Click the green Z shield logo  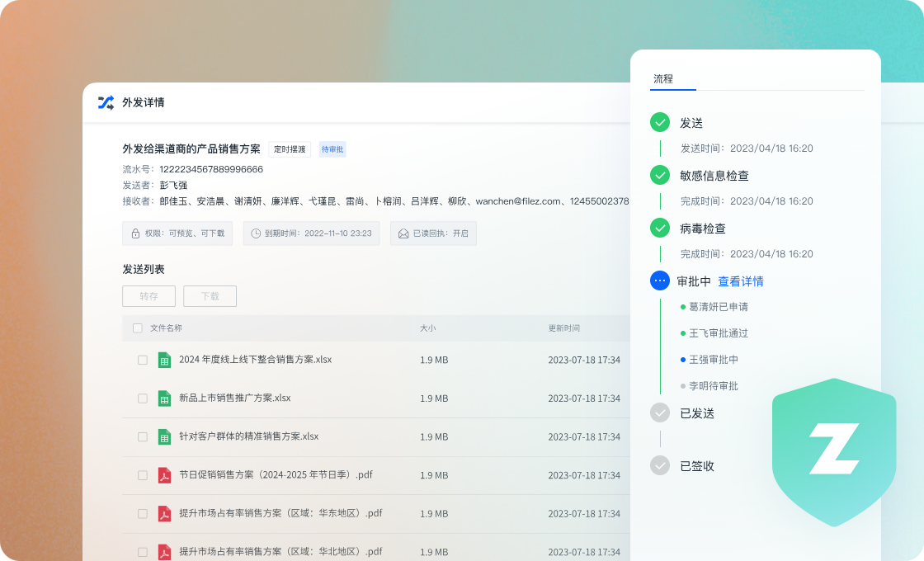pyautogui.click(x=833, y=452)
